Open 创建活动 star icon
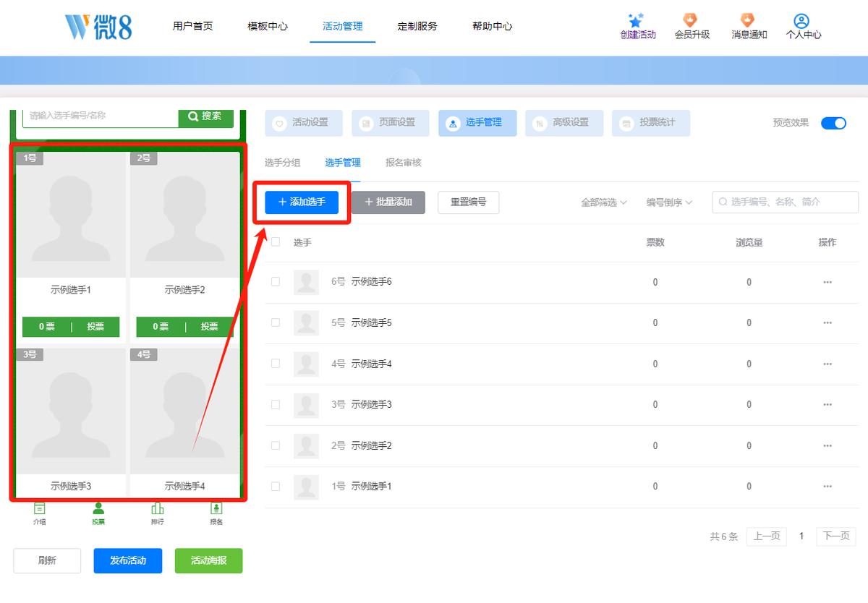The image size is (868, 603). point(636,21)
